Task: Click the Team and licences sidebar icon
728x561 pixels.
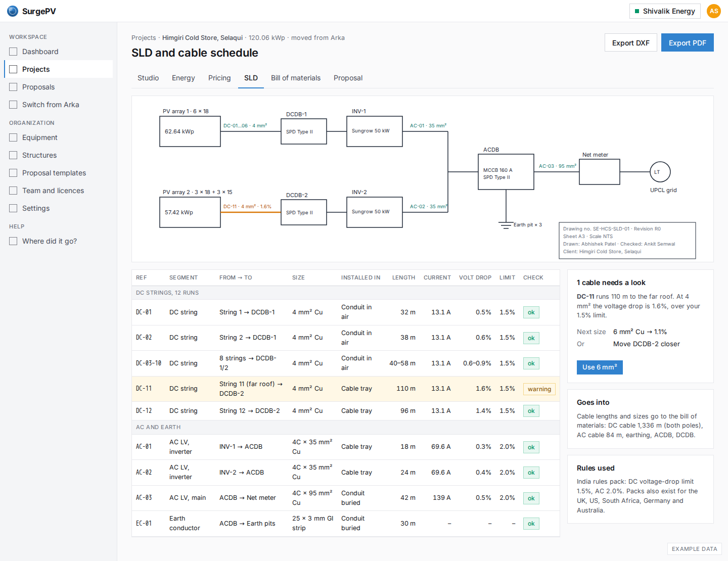Action: click(x=13, y=191)
